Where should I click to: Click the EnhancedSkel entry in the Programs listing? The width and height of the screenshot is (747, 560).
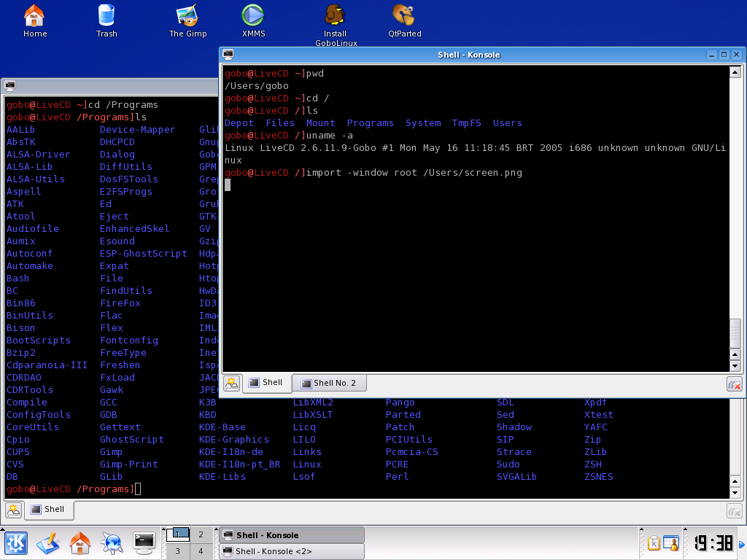pos(135,228)
